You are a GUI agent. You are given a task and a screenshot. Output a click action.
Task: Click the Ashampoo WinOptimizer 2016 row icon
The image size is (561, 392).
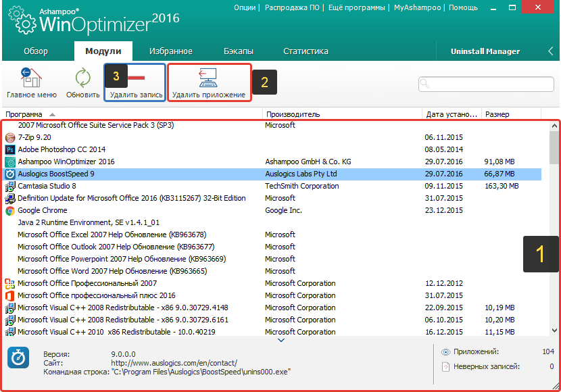click(x=10, y=162)
